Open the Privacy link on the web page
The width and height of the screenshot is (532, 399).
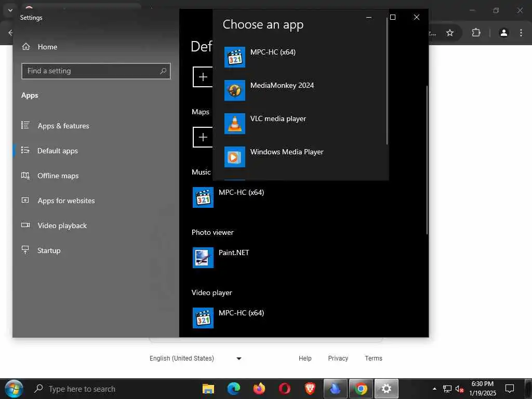338,358
